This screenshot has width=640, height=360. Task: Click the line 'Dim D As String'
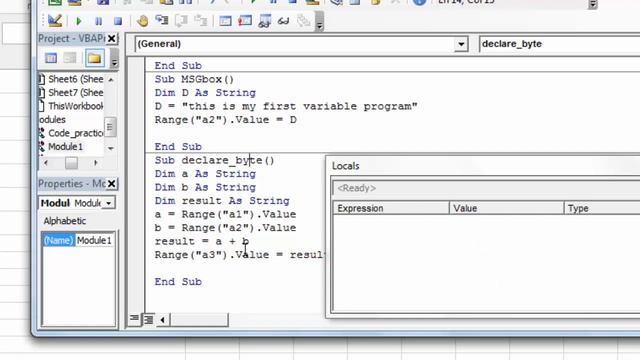205,93
